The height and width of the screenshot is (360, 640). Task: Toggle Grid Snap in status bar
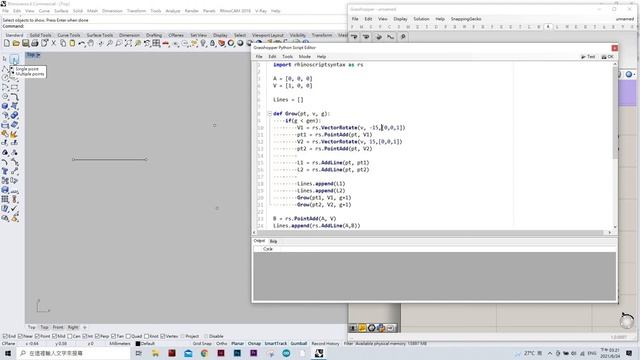[202, 344]
